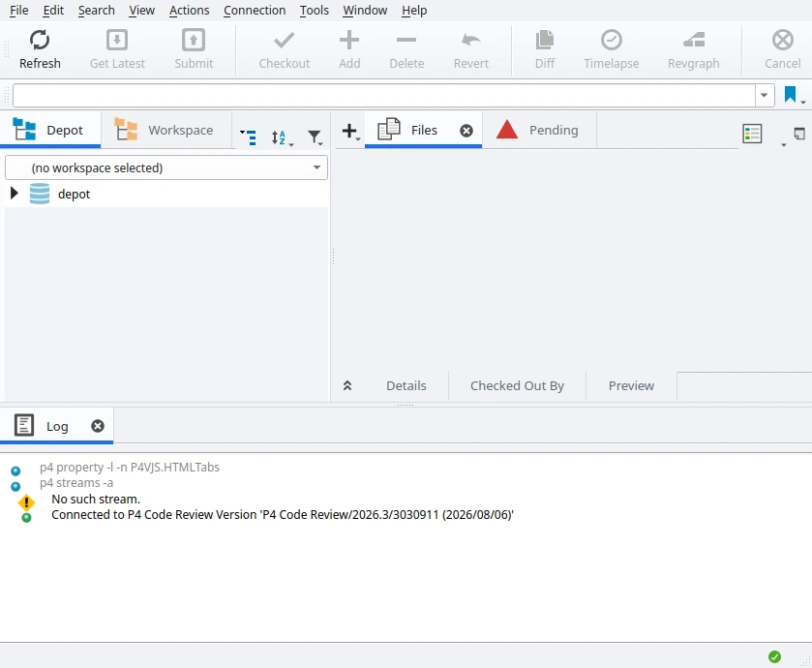Click the 'p4 property -l -n P4VJS.HTMLTabs' log line
This screenshot has width=812, height=668.
tap(130, 467)
